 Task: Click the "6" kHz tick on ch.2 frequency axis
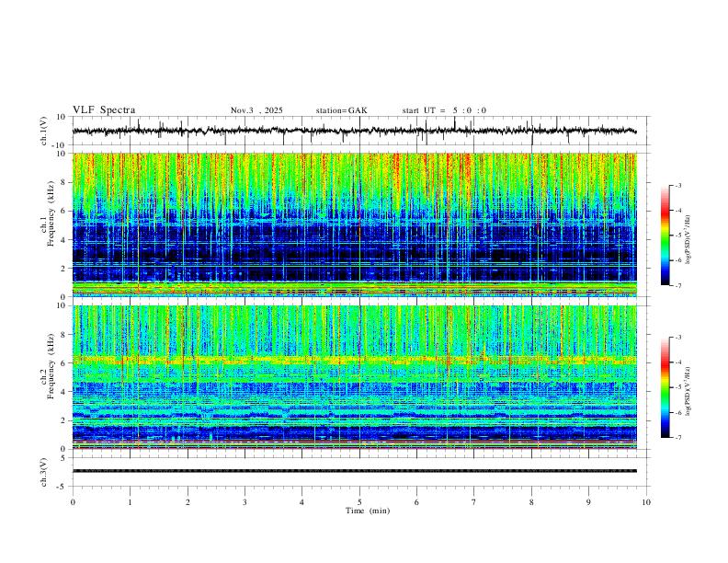click(x=63, y=363)
